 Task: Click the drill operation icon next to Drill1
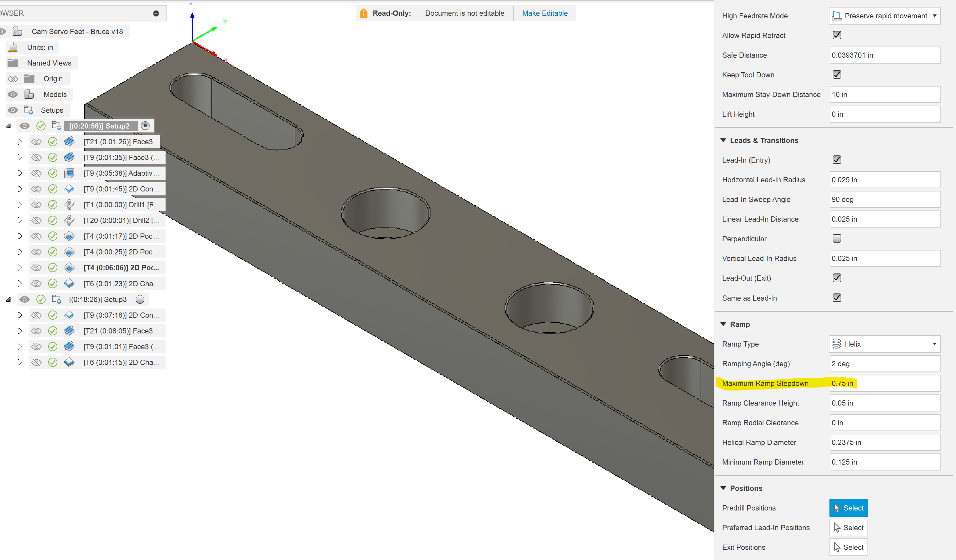tap(70, 205)
